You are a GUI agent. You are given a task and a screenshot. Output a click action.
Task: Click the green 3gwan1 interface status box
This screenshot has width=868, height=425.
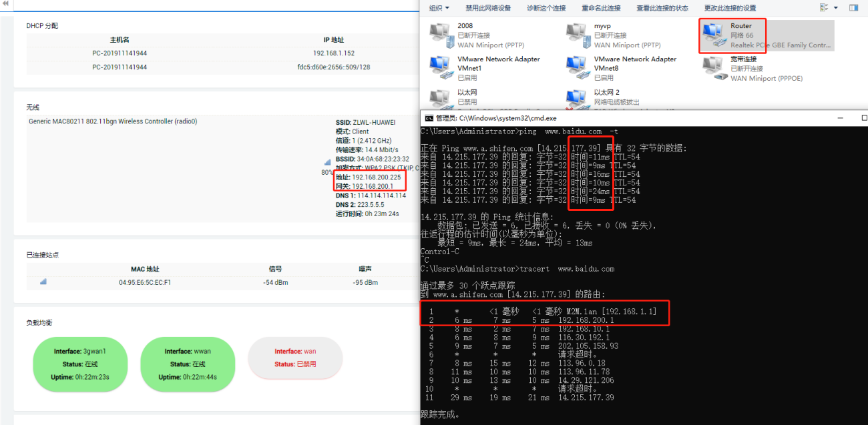pyautogui.click(x=80, y=364)
